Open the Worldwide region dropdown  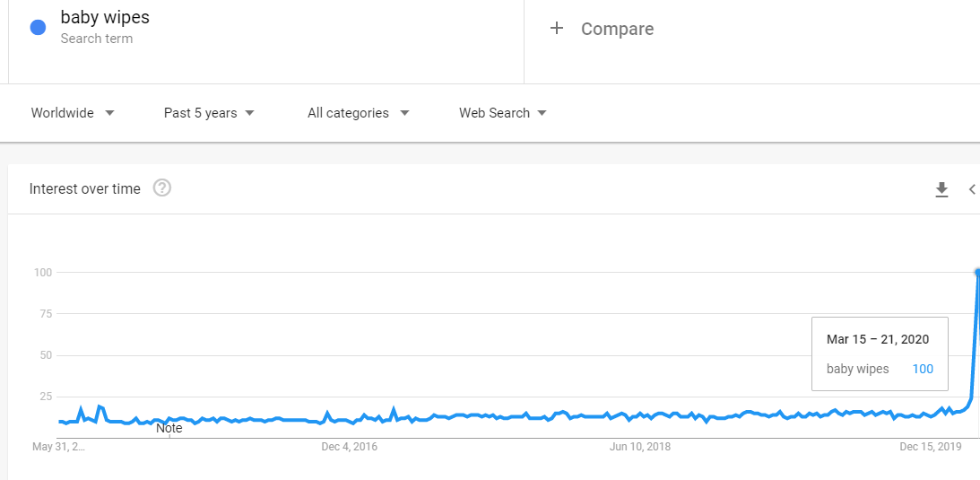coord(73,113)
